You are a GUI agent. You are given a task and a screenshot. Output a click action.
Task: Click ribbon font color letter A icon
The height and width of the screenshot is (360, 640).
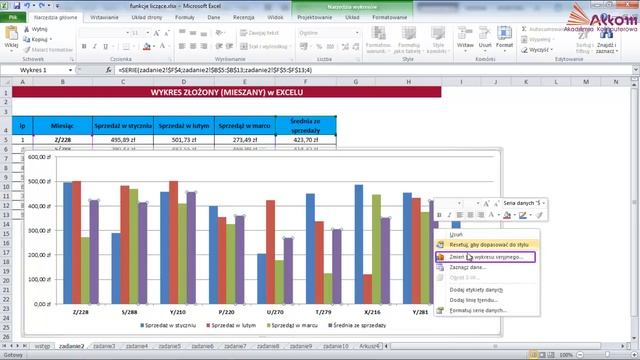pyautogui.click(x=162, y=47)
